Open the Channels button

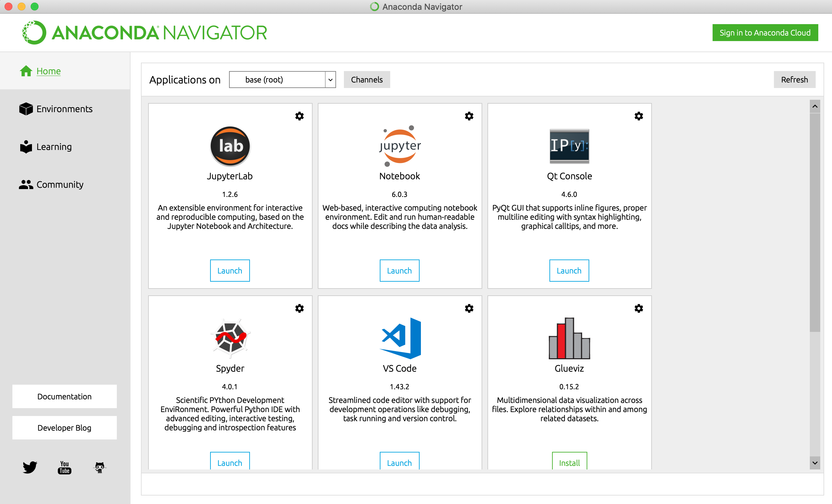(367, 80)
